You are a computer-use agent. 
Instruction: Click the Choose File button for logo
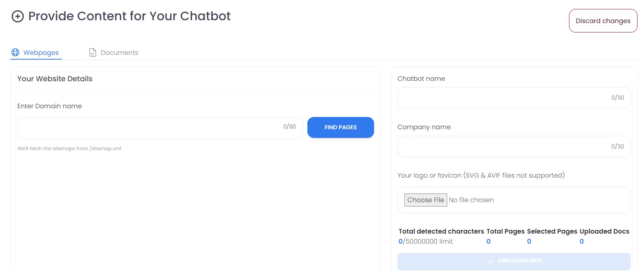pos(425,200)
